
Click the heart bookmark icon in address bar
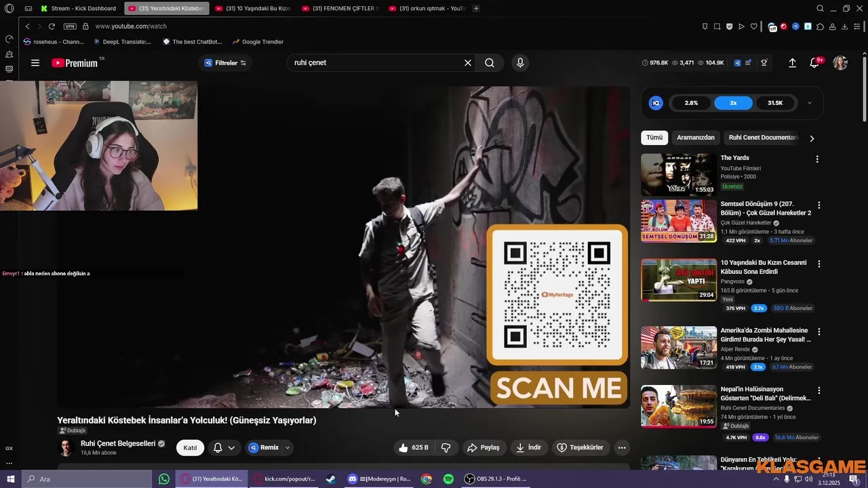click(753, 26)
